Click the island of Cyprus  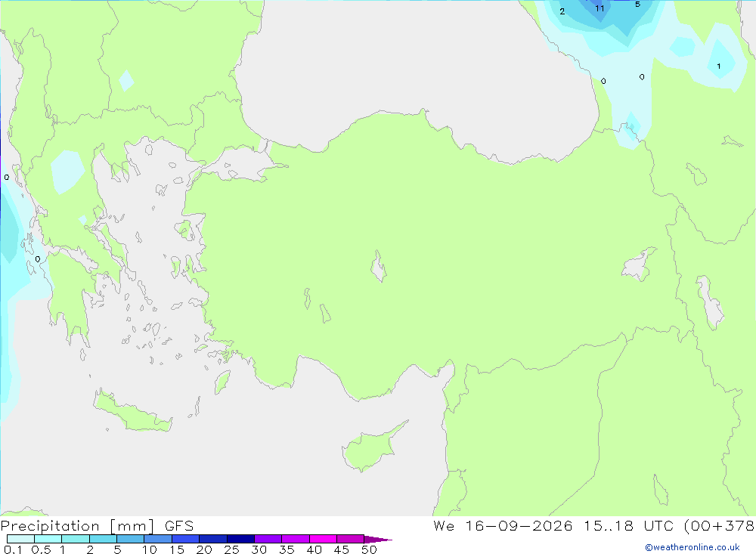click(x=371, y=447)
